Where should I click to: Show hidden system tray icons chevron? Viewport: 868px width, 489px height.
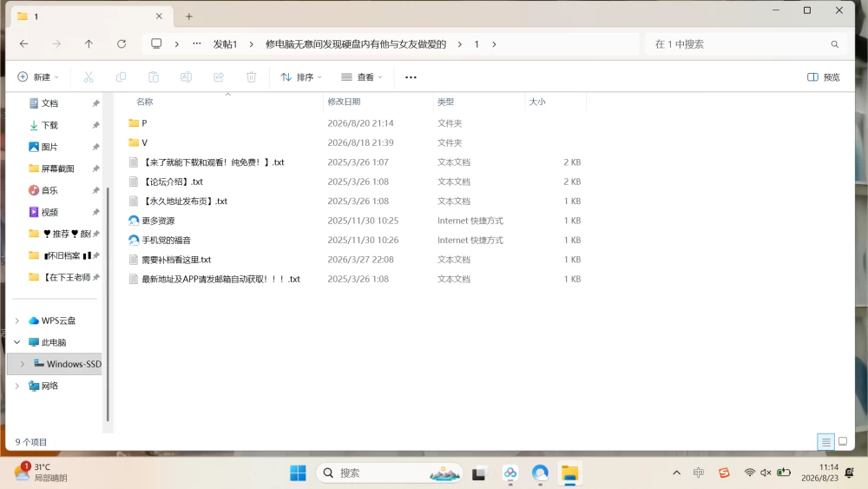click(676, 472)
